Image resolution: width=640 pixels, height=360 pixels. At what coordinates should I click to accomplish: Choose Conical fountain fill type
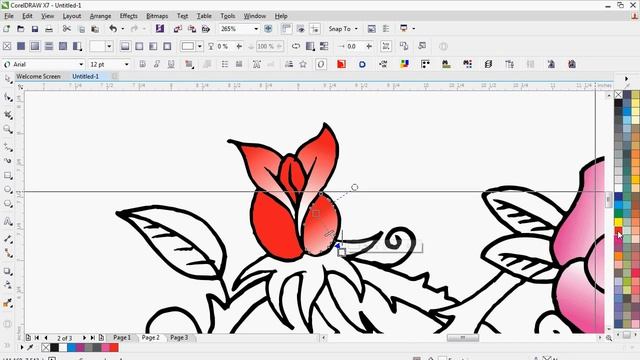click(x=153, y=46)
